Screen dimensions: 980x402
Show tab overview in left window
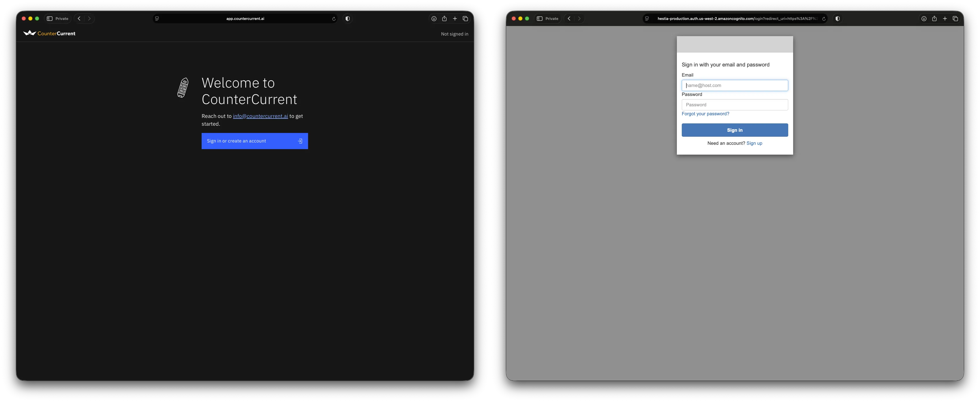[465, 18]
